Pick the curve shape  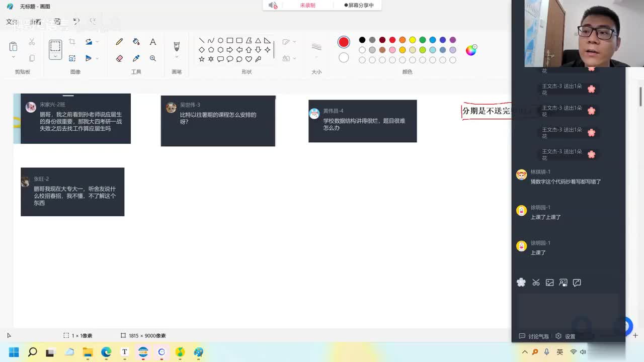(211, 40)
